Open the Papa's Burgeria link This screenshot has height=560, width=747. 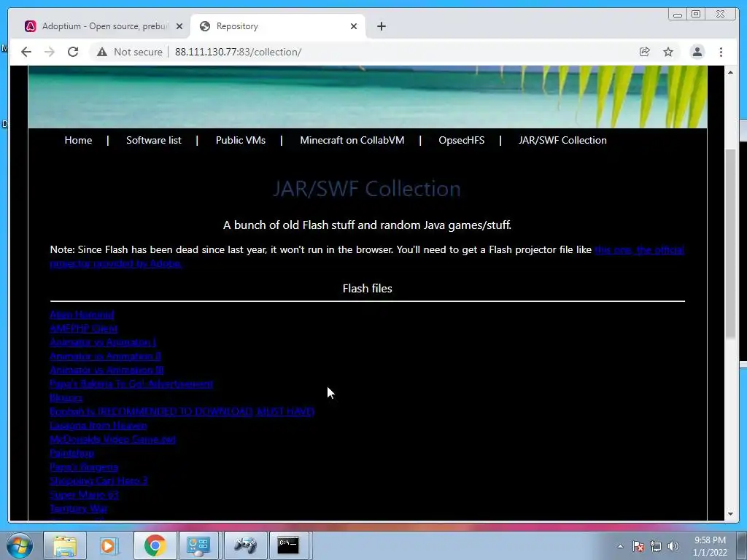(x=84, y=467)
